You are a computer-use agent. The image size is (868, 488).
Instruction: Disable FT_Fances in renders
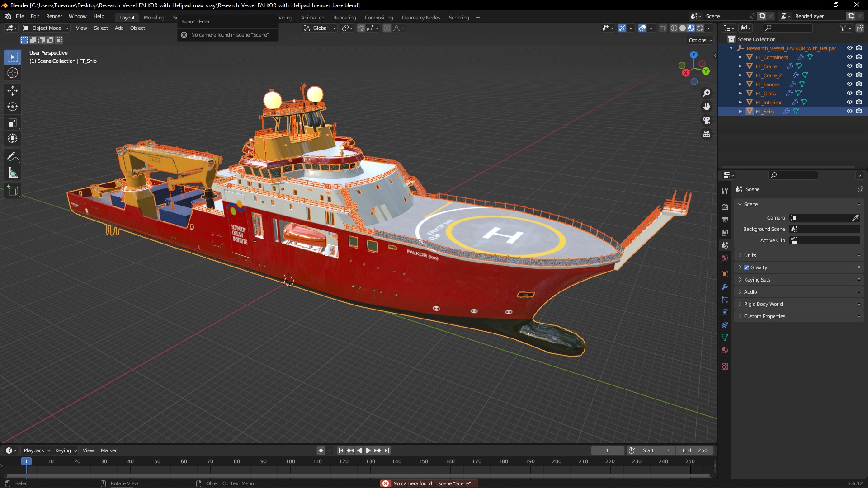click(859, 84)
